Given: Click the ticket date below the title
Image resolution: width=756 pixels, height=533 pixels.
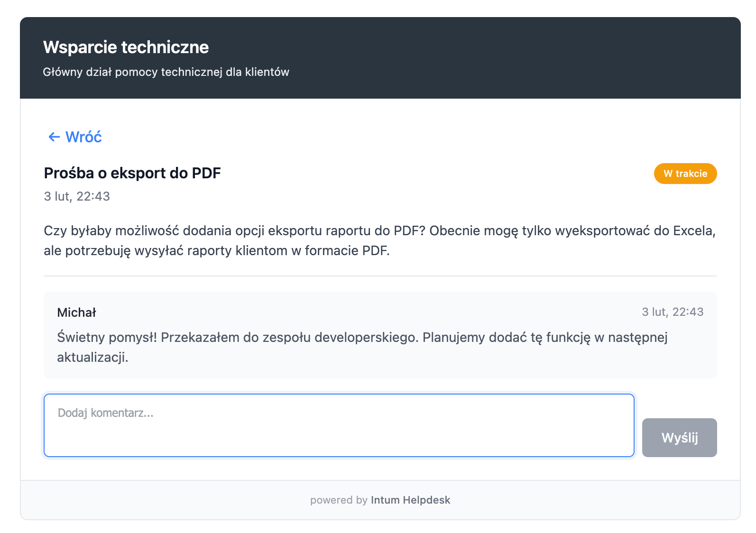Looking at the screenshot, I should click(77, 196).
